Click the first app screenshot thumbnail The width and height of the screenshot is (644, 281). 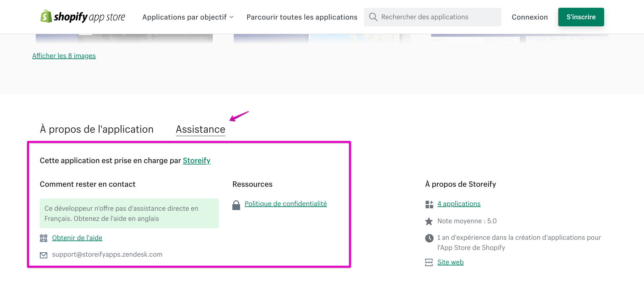pyautogui.click(x=124, y=39)
